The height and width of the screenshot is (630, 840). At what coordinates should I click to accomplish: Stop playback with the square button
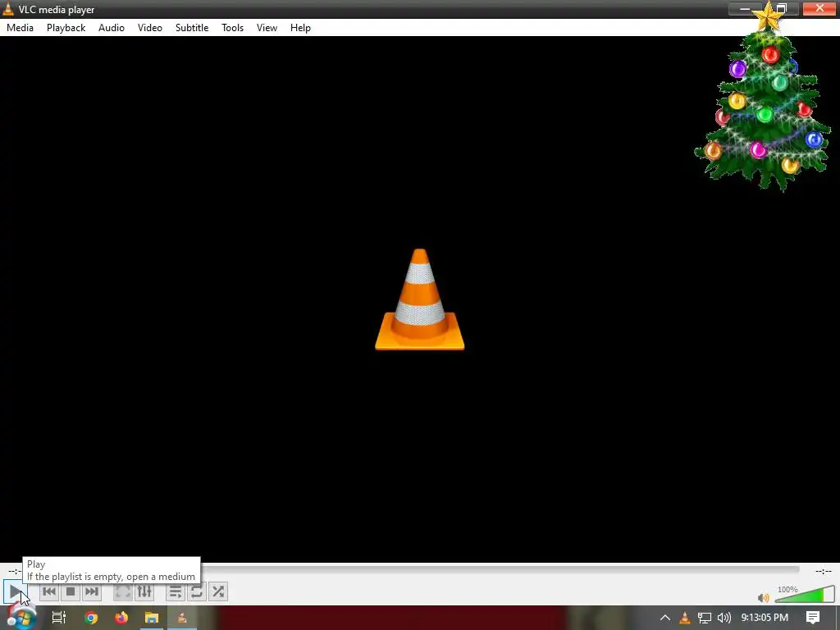71,591
